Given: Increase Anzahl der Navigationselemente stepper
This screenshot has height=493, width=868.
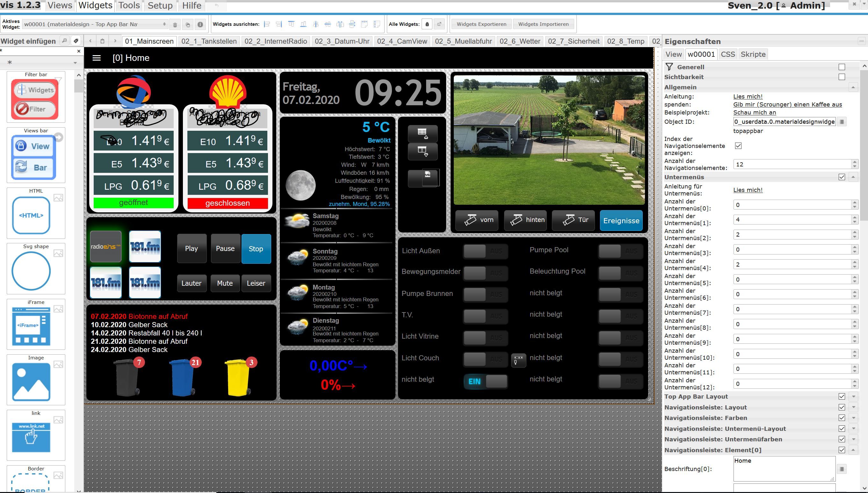Looking at the screenshot, I should click(x=855, y=162).
